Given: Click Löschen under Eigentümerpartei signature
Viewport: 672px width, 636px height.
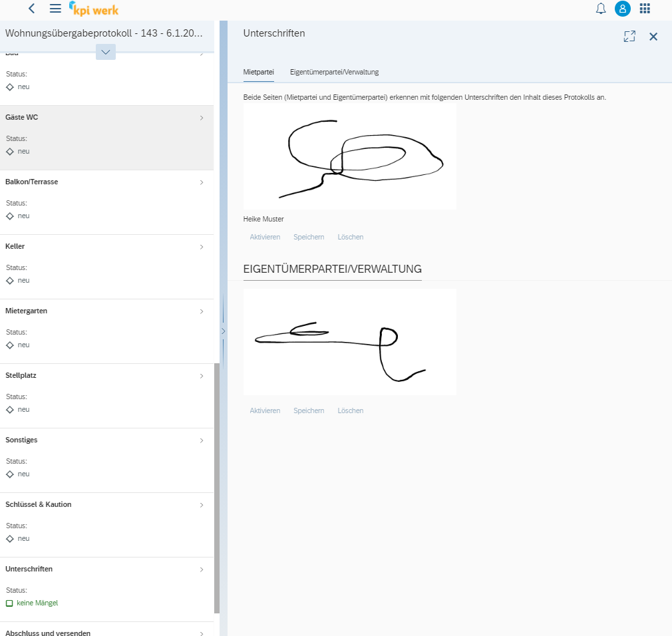Looking at the screenshot, I should tap(350, 410).
